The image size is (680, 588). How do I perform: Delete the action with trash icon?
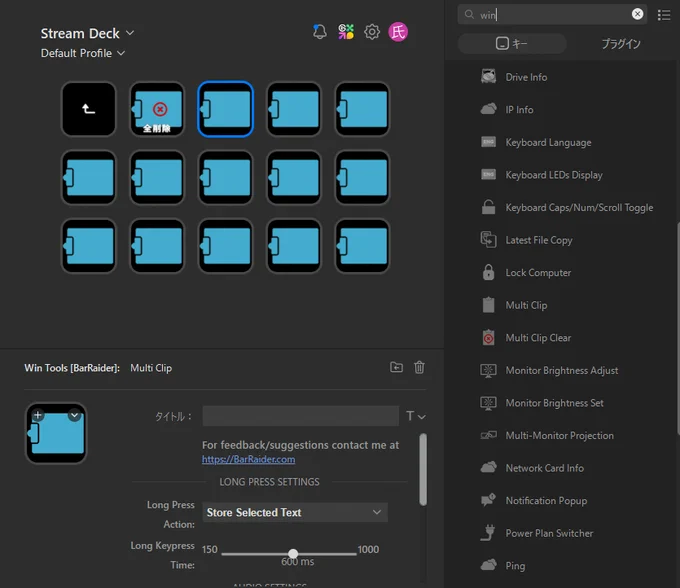click(419, 367)
